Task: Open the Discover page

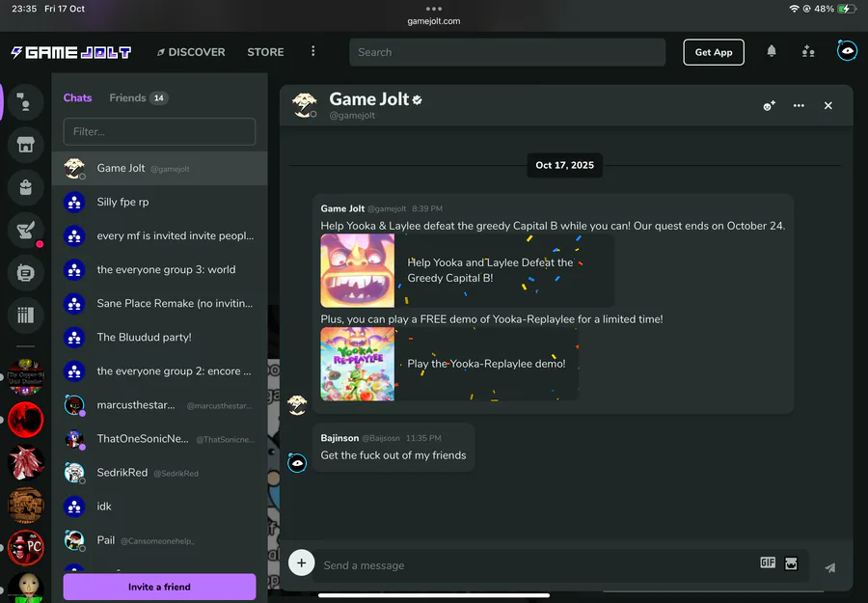Action: (191, 52)
